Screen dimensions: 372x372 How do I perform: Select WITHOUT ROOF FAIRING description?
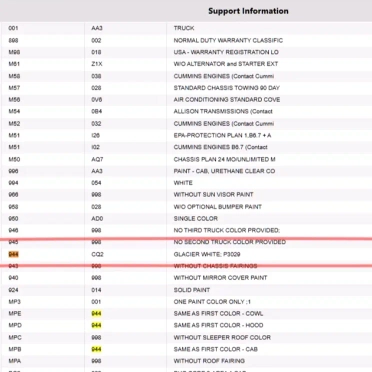point(209,361)
